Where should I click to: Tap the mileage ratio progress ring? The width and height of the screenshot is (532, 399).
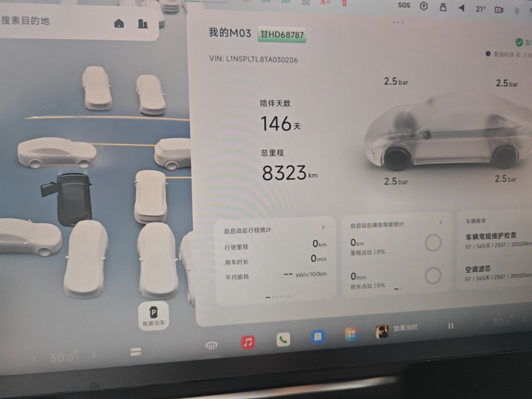click(433, 243)
